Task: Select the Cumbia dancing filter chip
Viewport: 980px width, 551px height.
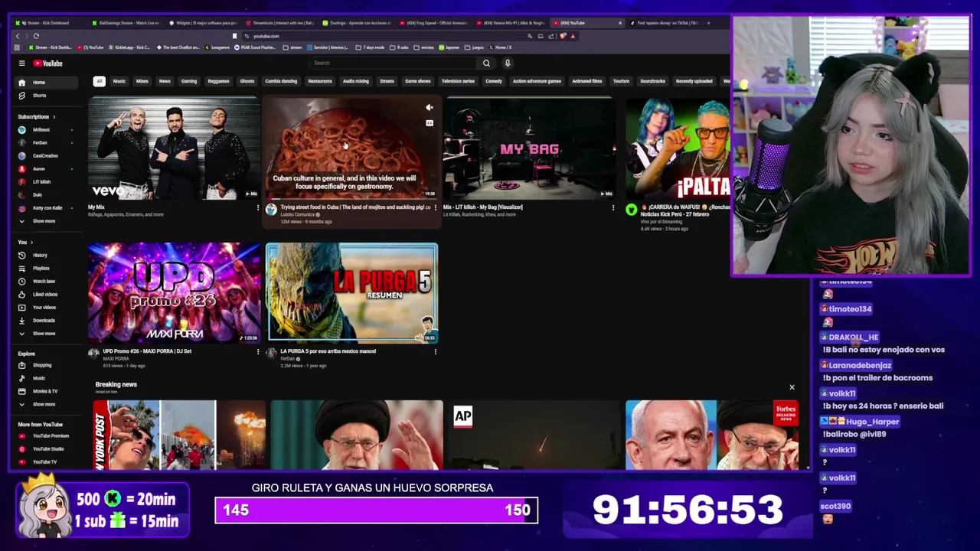Action: pos(281,81)
